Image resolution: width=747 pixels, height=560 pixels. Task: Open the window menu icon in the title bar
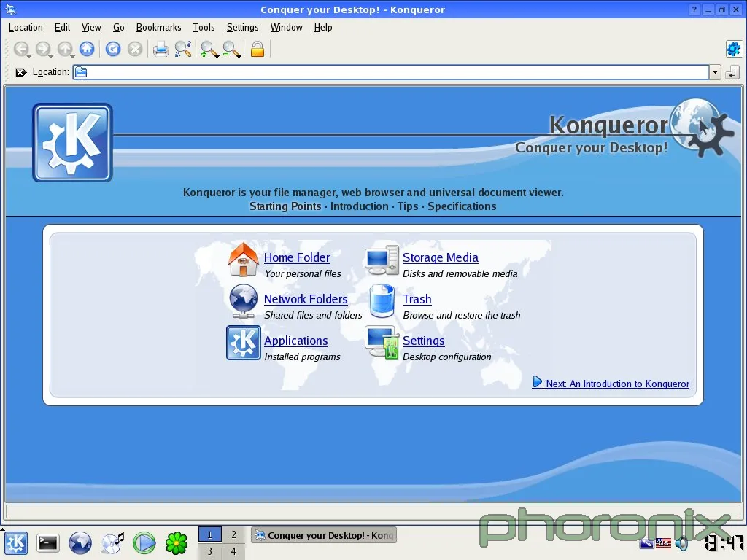[10, 9]
